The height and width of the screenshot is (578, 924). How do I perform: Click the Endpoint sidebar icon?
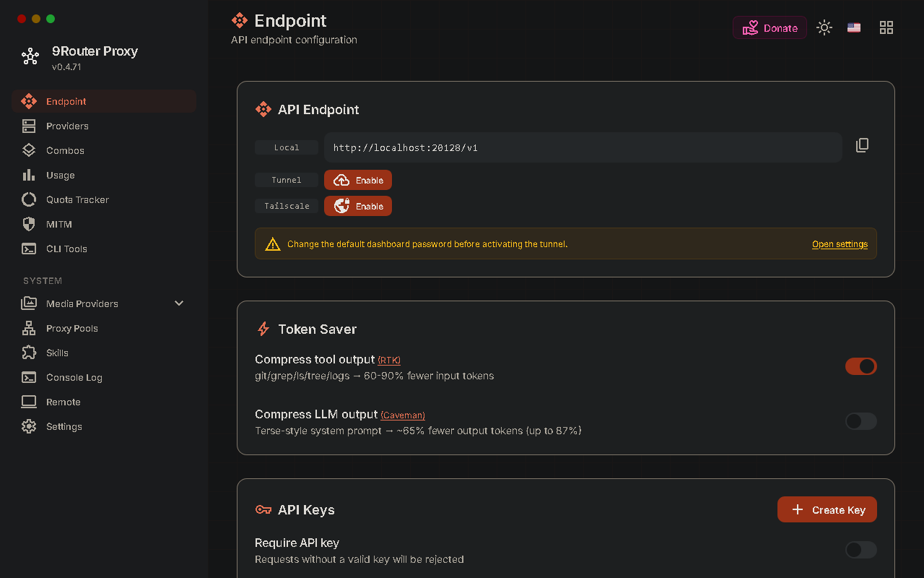[x=29, y=101]
